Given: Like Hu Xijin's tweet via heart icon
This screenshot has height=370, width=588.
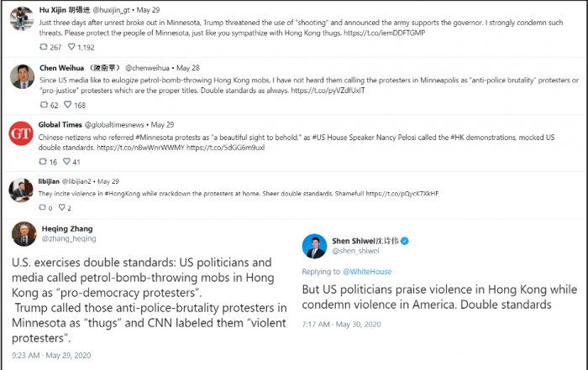Looking at the screenshot, I should (71, 47).
